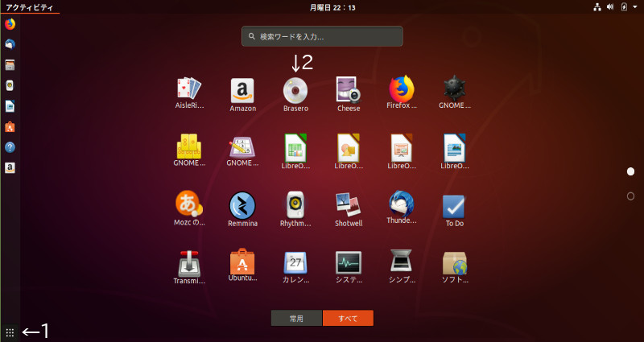Open Files manager from the dock
This screenshot has width=644, height=342.
point(10,65)
